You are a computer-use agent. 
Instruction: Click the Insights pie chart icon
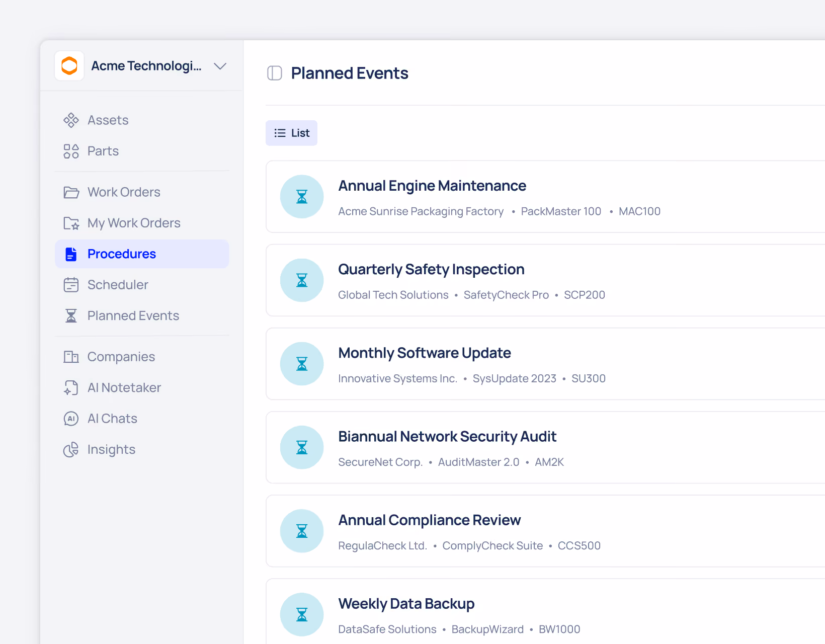point(71,449)
